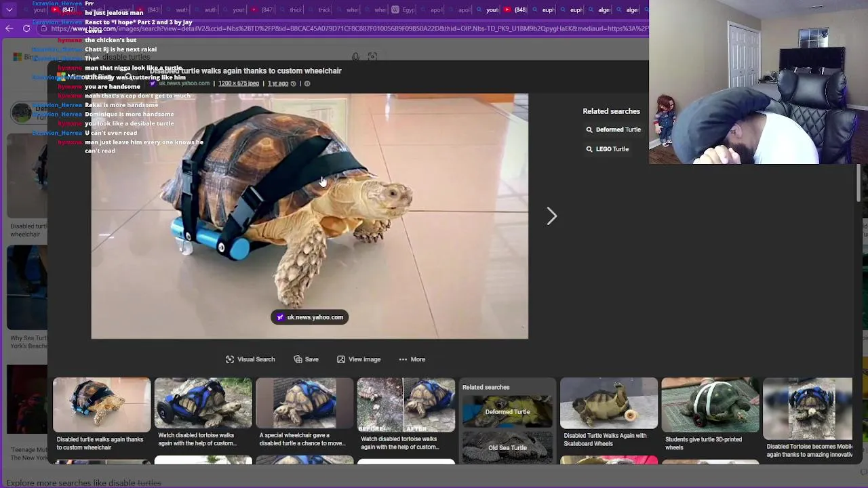Search related Deformed Turtle in sidebar
Viewport: 868px width, 488px height.
tap(613, 129)
